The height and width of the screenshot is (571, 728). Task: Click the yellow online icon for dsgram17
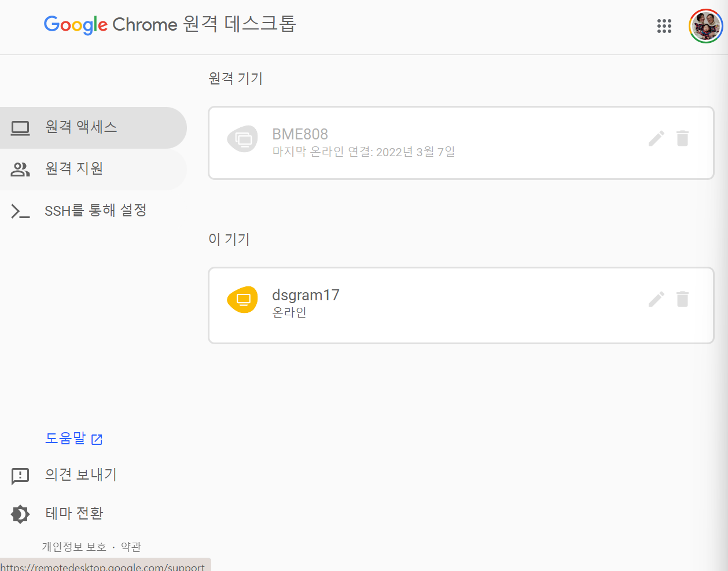[x=242, y=300]
